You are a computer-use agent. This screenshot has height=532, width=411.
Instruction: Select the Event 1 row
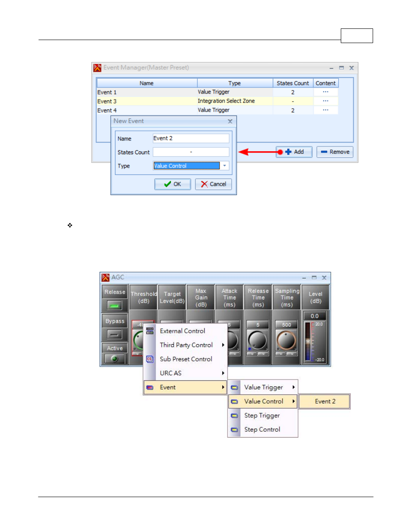tap(218, 92)
